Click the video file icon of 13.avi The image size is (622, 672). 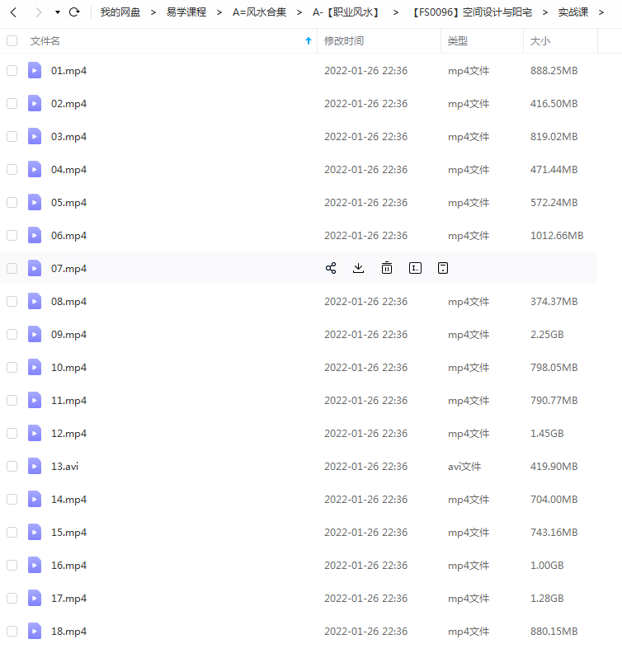[35, 466]
